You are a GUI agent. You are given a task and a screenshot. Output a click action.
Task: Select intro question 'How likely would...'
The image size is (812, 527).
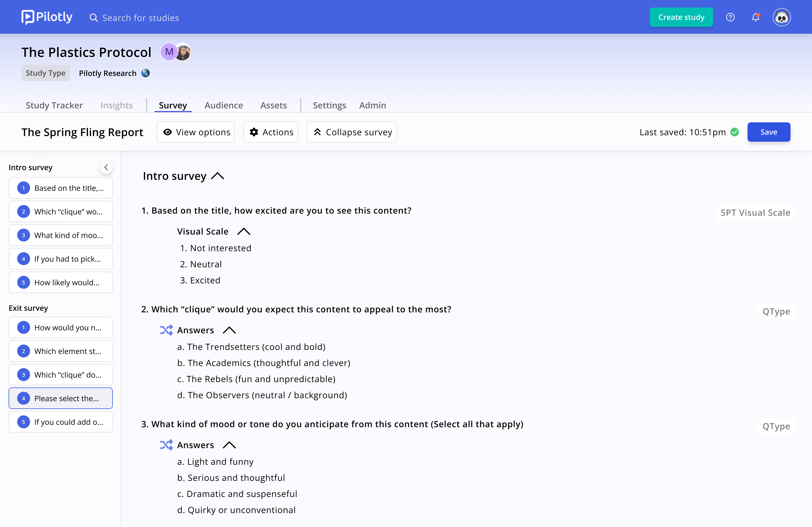(x=61, y=282)
